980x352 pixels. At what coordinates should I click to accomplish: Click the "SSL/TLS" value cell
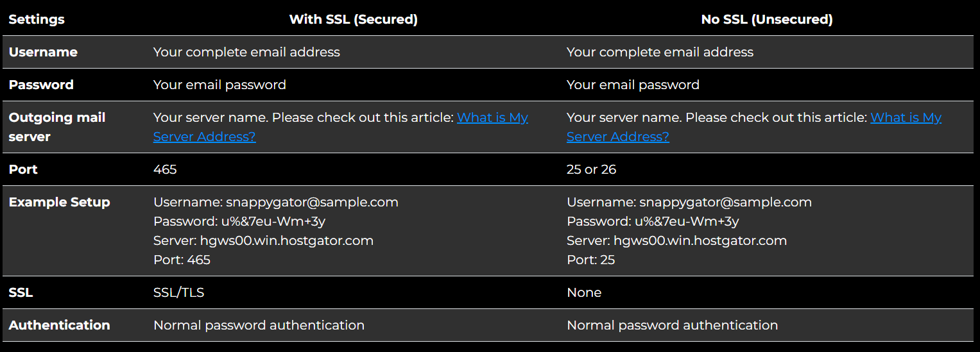point(178,292)
